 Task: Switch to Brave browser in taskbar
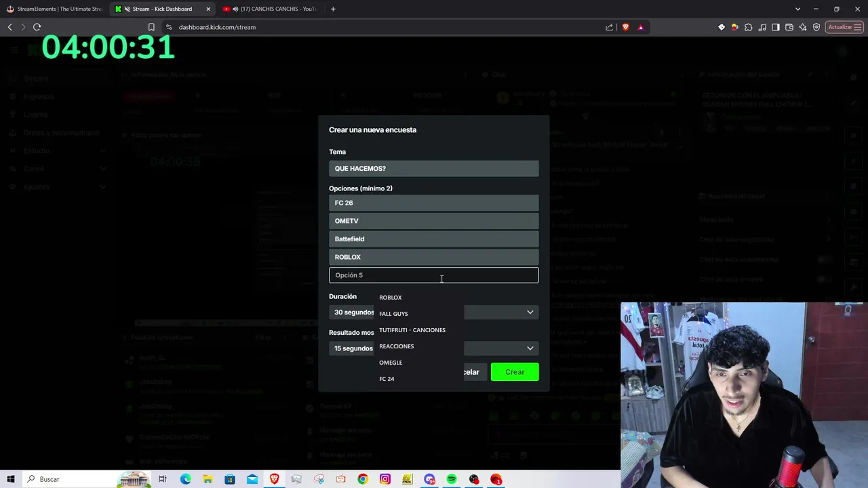point(274,479)
